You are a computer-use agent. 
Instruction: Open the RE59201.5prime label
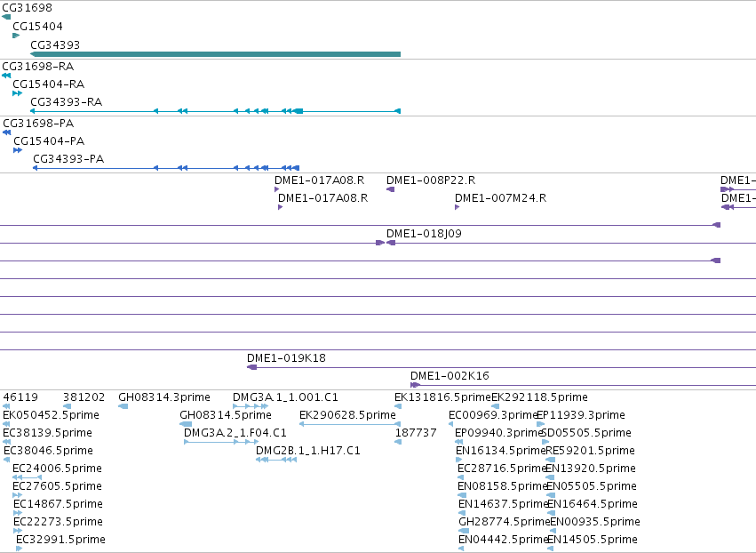click(x=590, y=451)
